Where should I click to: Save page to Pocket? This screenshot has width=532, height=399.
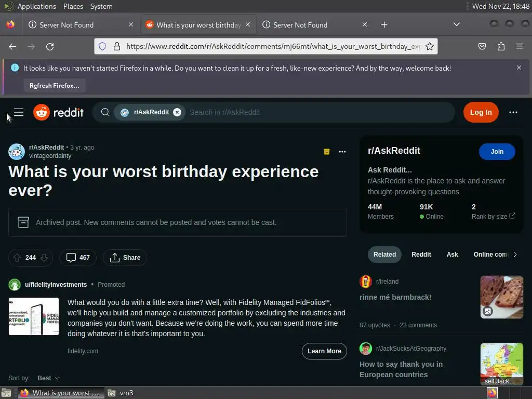click(482, 46)
